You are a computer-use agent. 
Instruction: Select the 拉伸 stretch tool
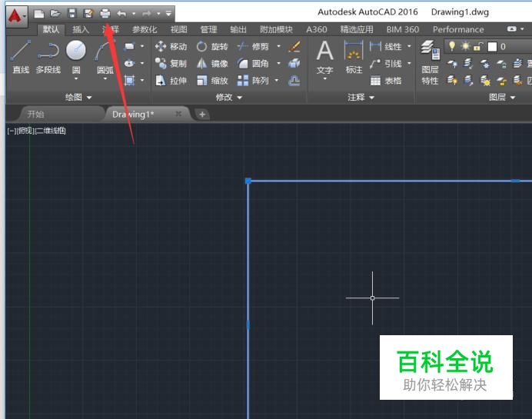(x=171, y=81)
